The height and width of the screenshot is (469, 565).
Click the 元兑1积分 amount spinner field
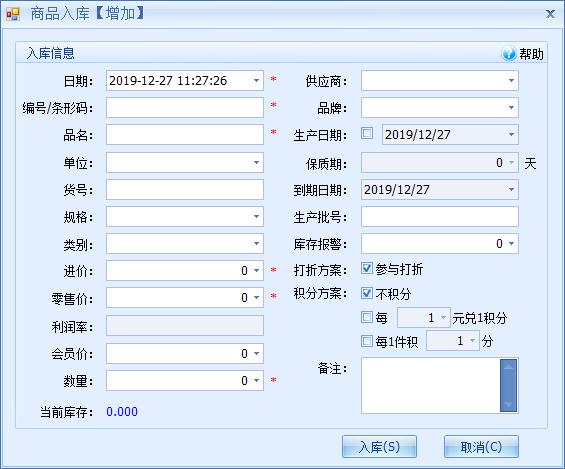pos(424,317)
